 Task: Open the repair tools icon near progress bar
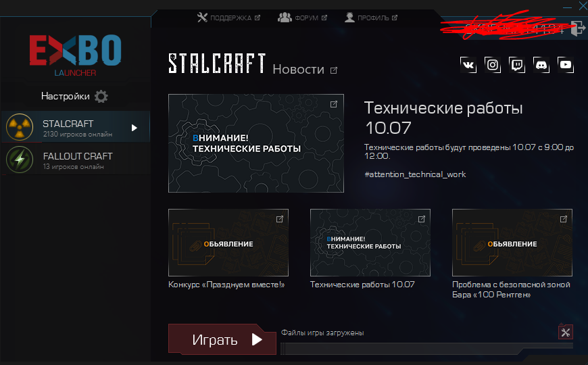(566, 332)
